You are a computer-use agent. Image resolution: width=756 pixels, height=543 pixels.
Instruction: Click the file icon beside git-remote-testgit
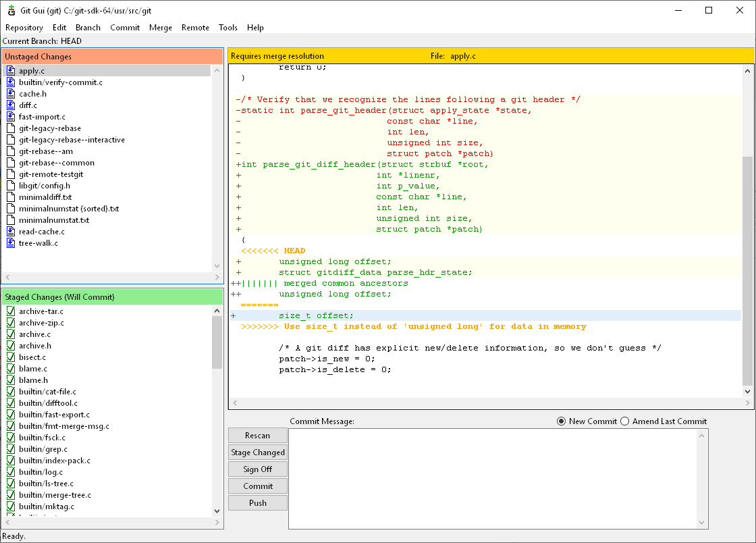(11, 174)
